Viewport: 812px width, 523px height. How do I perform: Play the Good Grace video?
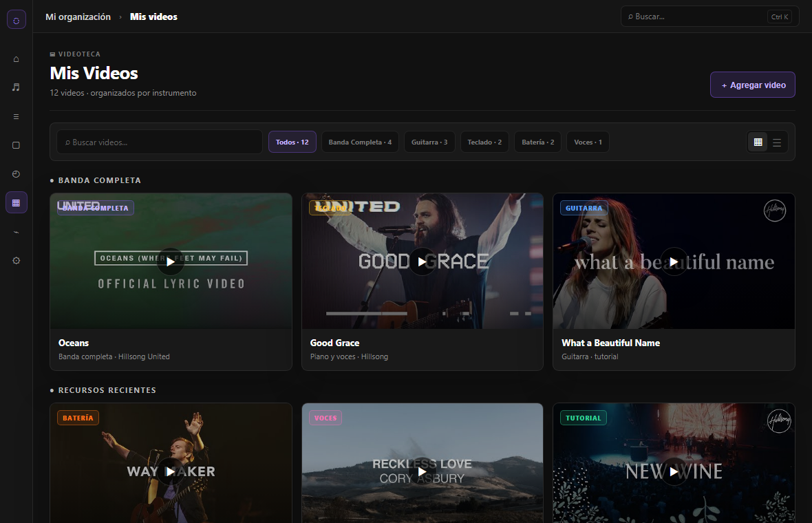coord(422,261)
